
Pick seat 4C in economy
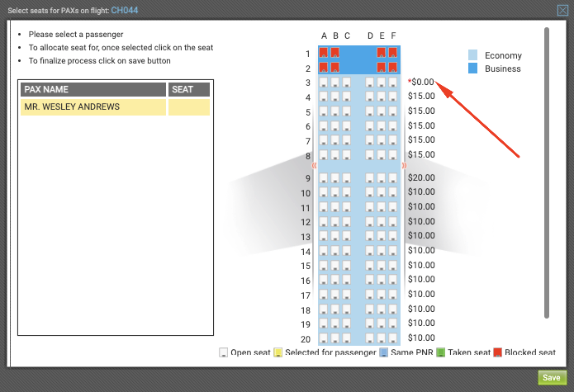[346, 97]
